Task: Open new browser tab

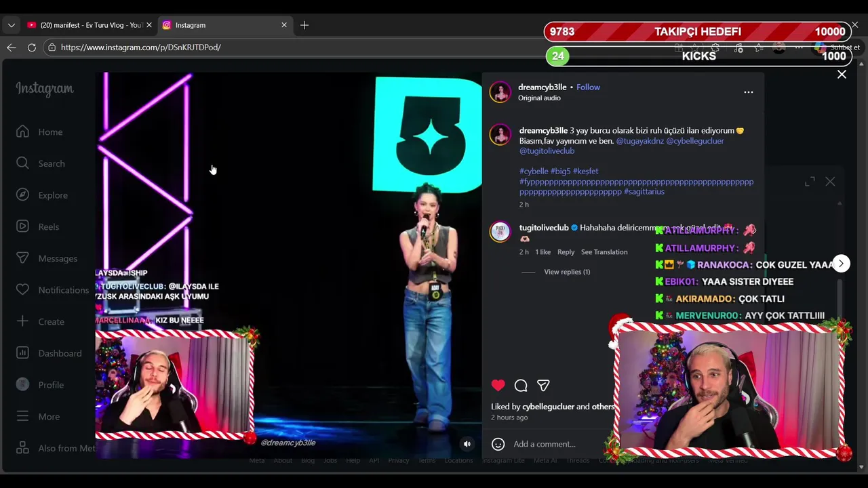Action: pyautogui.click(x=304, y=25)
